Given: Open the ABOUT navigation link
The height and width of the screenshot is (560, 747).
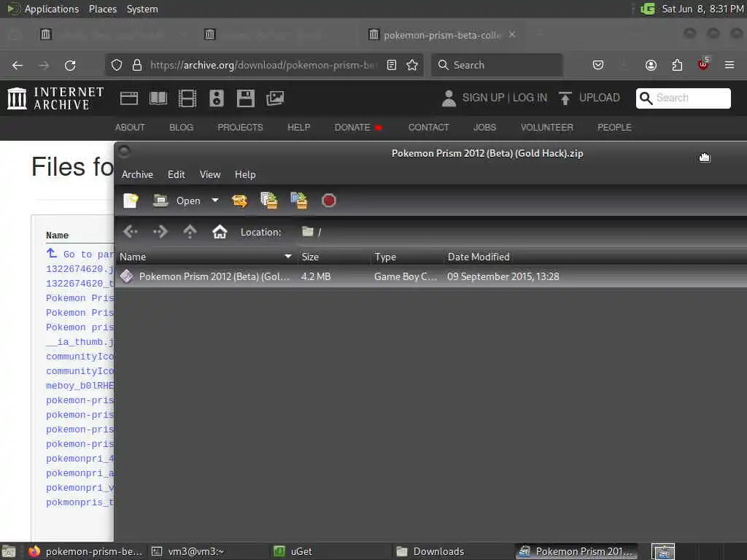Looking at the screenshot, I should [130, 127].
